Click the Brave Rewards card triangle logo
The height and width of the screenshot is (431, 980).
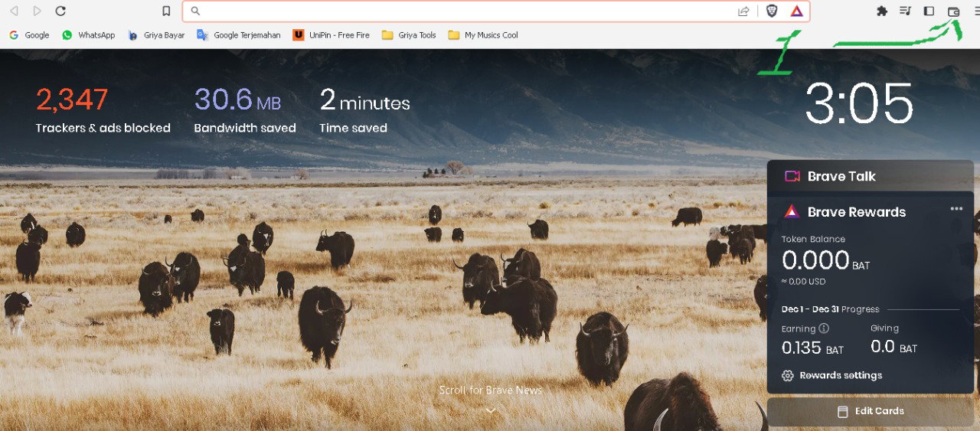pyautogui.click(x=792, y=212)
